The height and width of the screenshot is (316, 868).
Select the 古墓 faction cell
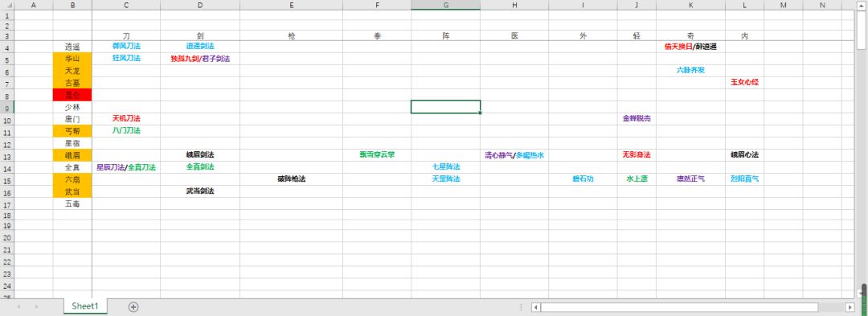click(72, 83)
